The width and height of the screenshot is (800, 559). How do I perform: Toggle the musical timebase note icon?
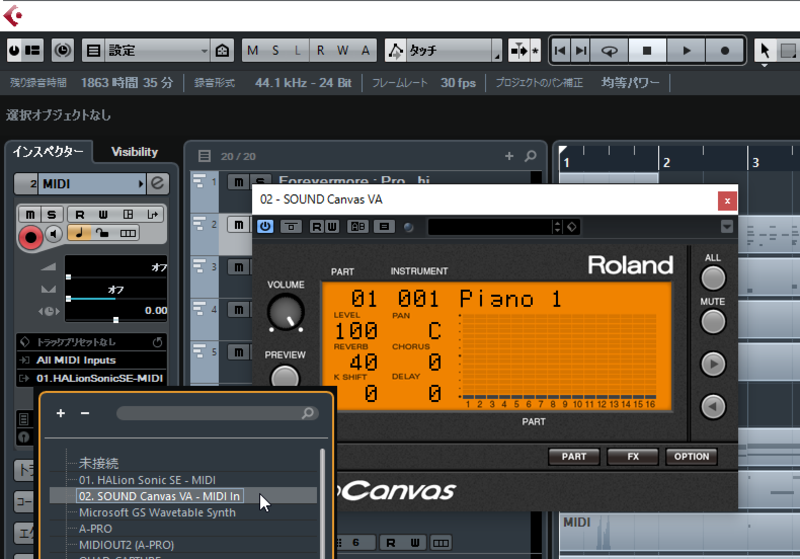click(79, 233)
